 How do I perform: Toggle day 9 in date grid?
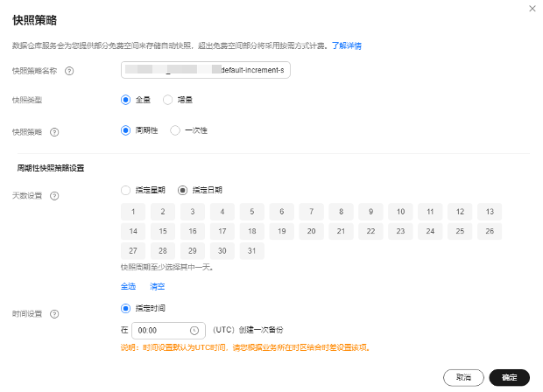(x=370, y=212)
